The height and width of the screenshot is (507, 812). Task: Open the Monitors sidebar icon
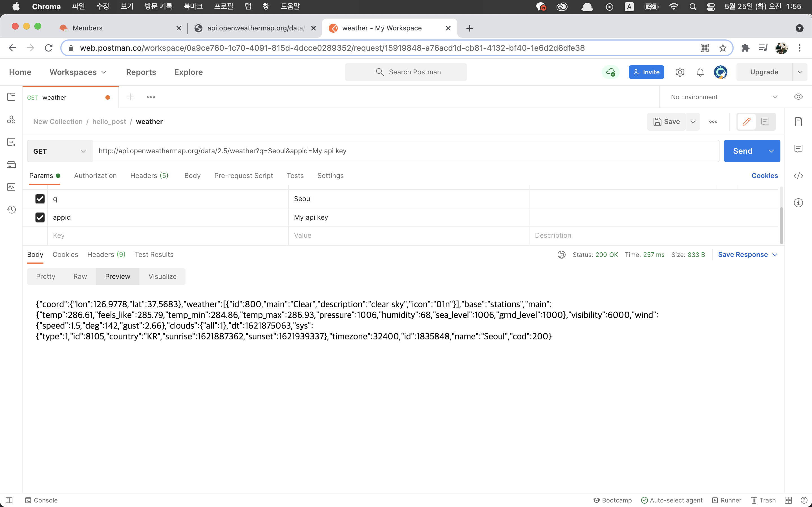click(11, 187)
